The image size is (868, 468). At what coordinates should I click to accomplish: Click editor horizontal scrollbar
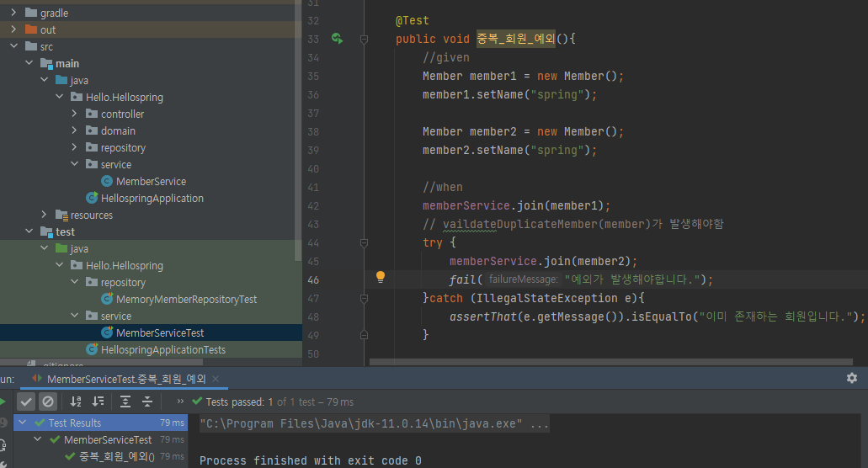(x=611, y=362)
